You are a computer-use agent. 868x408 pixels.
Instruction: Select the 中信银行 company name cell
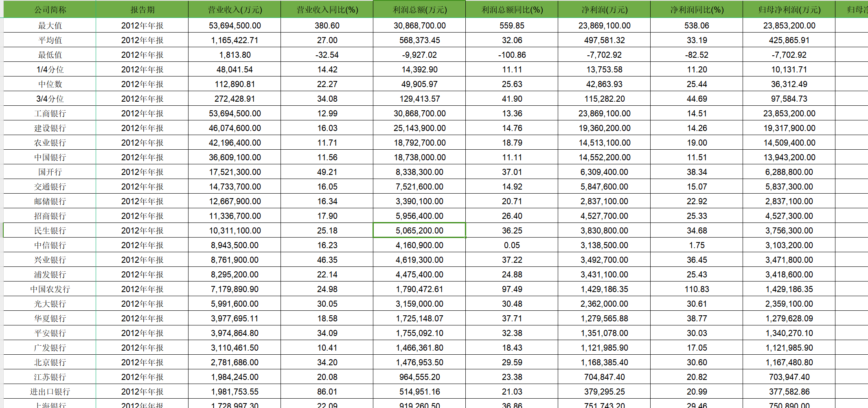click(50, 245)
